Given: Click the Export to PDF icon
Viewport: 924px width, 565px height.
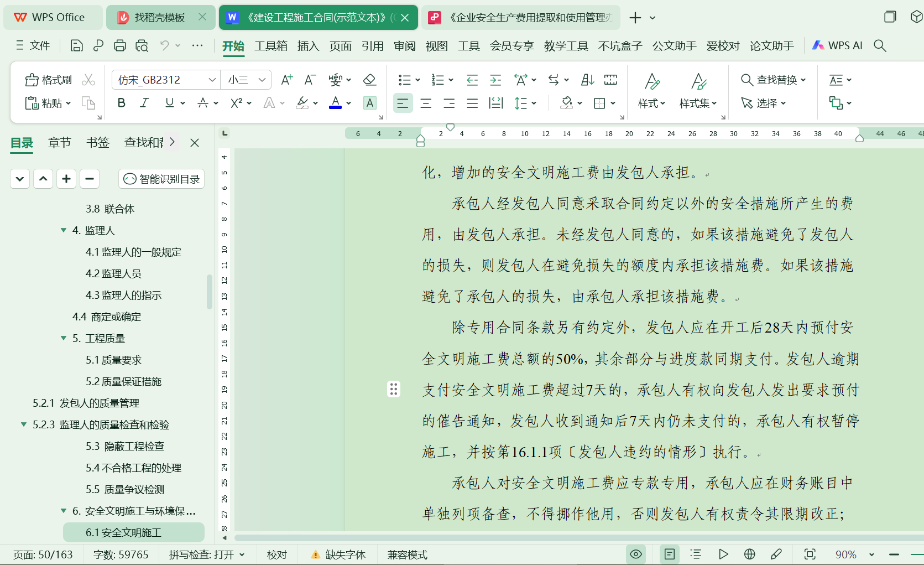Looking at the screenshot, I should (x=98, y=45).
